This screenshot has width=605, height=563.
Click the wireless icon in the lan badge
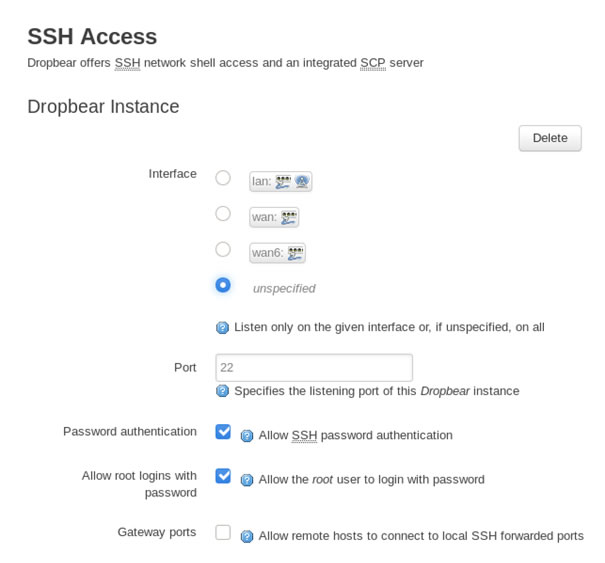pos(302,181)
